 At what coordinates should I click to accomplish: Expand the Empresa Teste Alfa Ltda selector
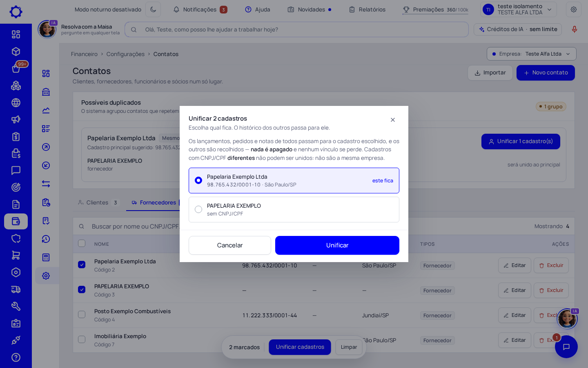[531, 54]
